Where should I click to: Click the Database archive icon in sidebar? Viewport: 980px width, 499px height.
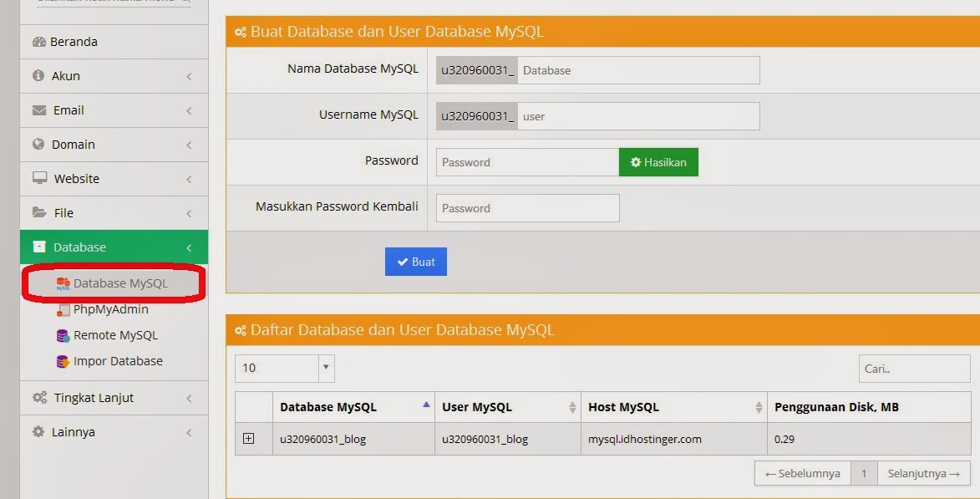(38, 247)
